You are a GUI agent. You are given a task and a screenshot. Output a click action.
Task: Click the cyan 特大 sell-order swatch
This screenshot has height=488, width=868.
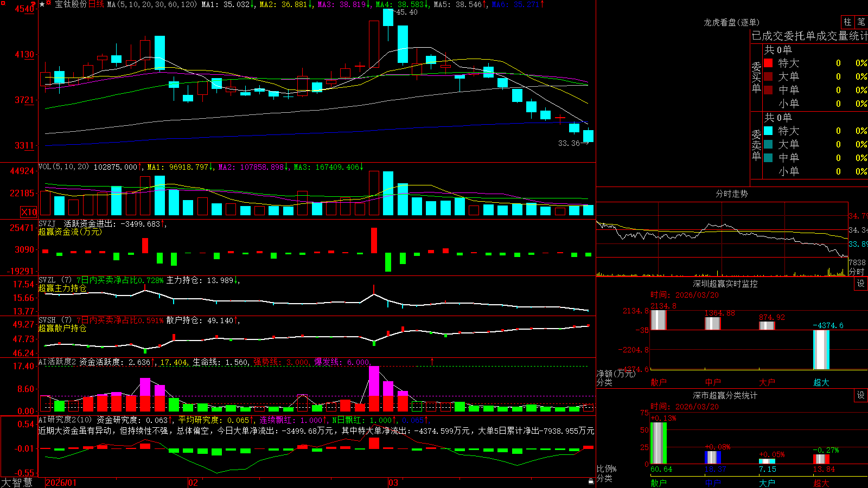click(768, 131)
